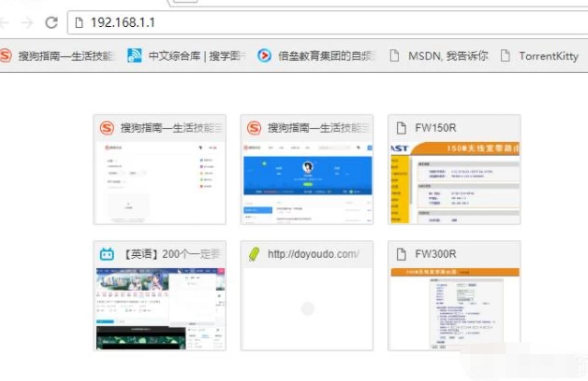Click the http://doyoudo.com/ title text

point(314,254)
